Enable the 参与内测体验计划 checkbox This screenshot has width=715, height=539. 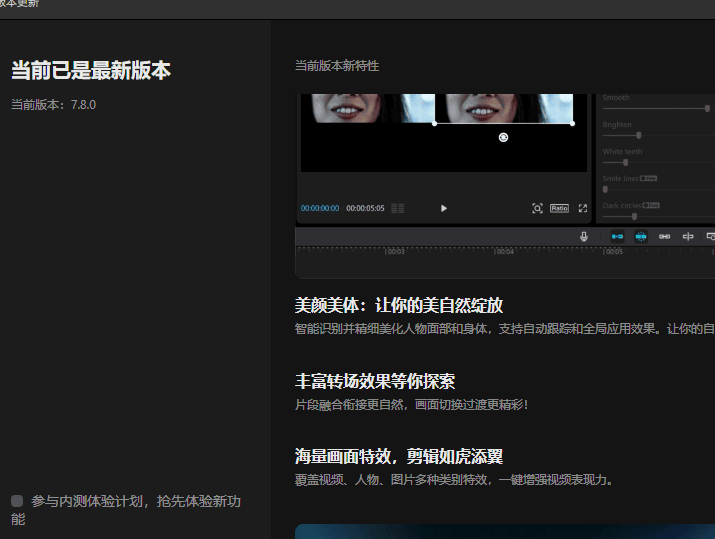17,501
